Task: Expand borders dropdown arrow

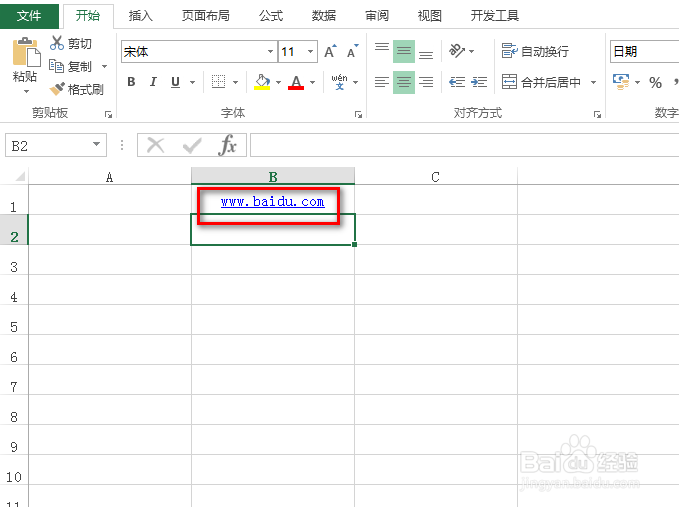Action: (236, 82)
